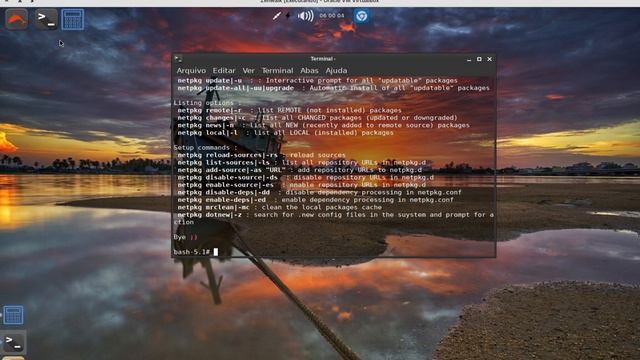This screenshot has width=640, height=360.
Task: Click 'netpkg disable-source|-ds' line
Action: (x=306, y=178)
